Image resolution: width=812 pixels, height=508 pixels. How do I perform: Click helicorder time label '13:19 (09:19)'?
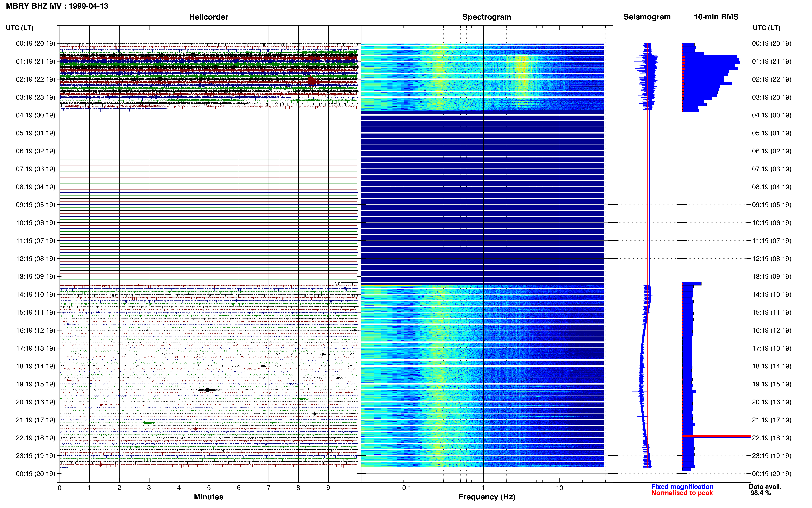(x=35, y=277)
